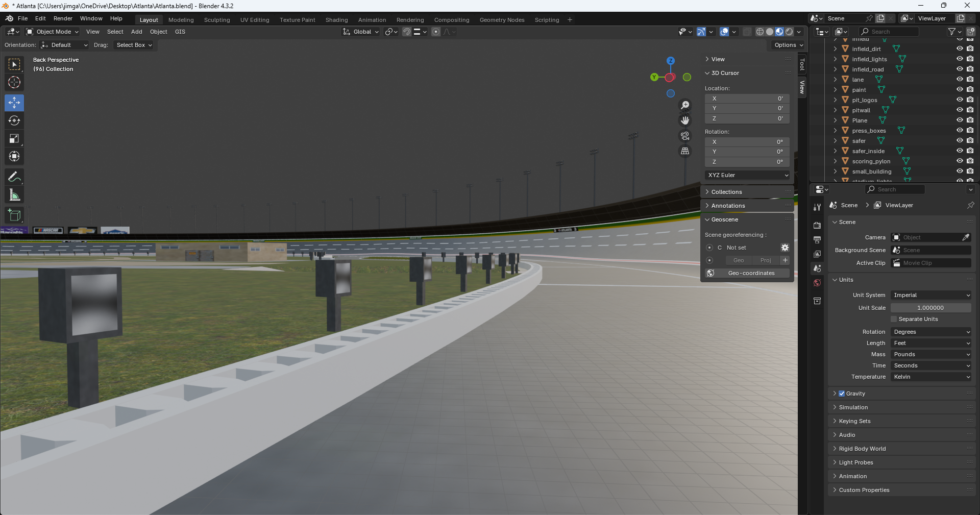
Task: Activate the Annotate pencil tool
Action: [x=14, y=177]
